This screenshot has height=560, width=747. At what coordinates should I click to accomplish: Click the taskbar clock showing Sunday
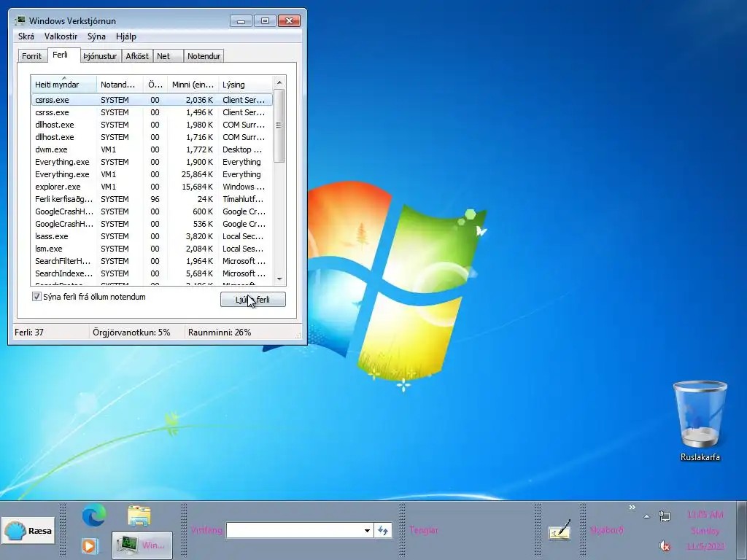click(x=705, y=531)
